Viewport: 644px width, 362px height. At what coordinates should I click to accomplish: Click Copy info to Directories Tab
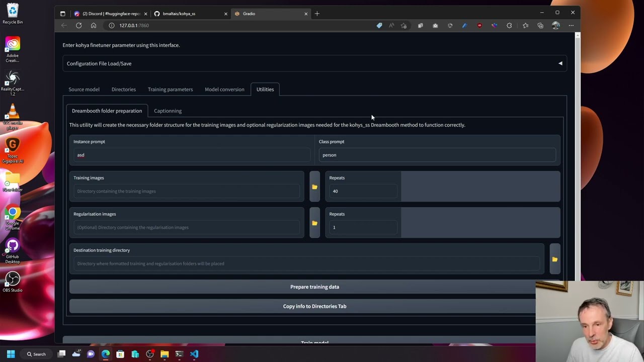[314, 306]
